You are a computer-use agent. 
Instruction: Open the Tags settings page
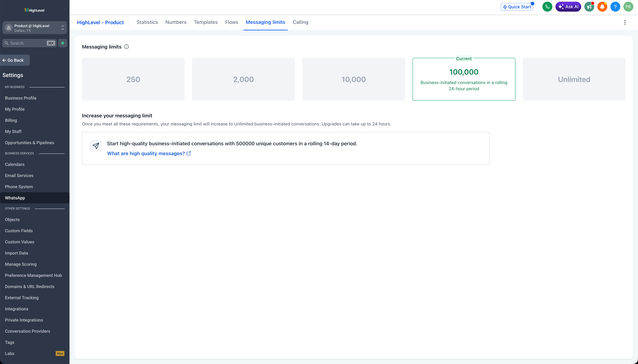[9, 342]
